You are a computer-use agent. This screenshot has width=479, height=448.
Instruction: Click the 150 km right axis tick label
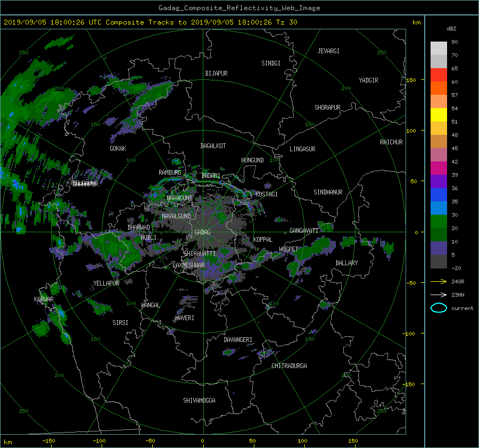(x=411, y=80)
